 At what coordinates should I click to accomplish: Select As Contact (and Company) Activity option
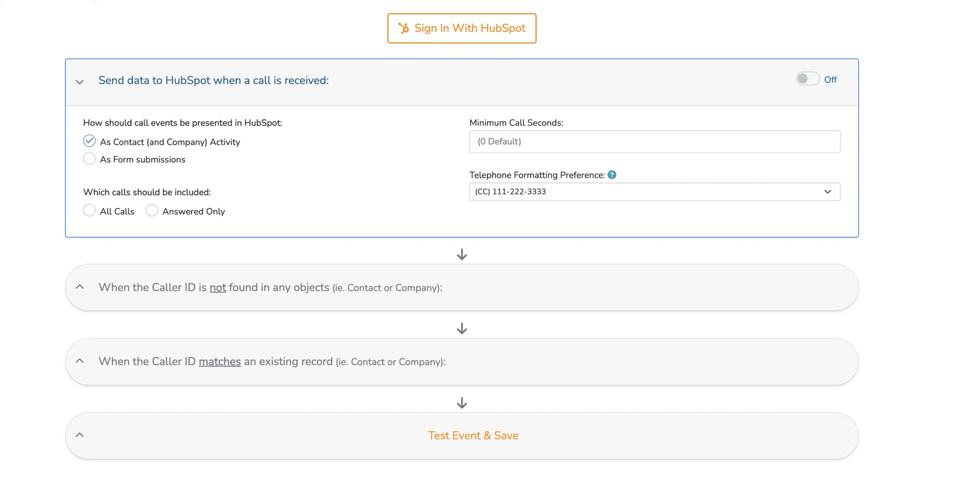point(89,141)
